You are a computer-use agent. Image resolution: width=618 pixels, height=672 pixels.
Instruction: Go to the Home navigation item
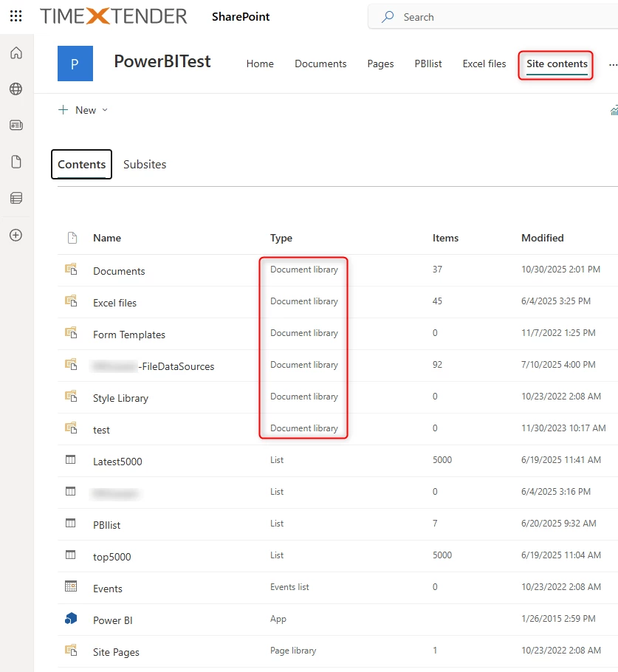click(260, 64)
